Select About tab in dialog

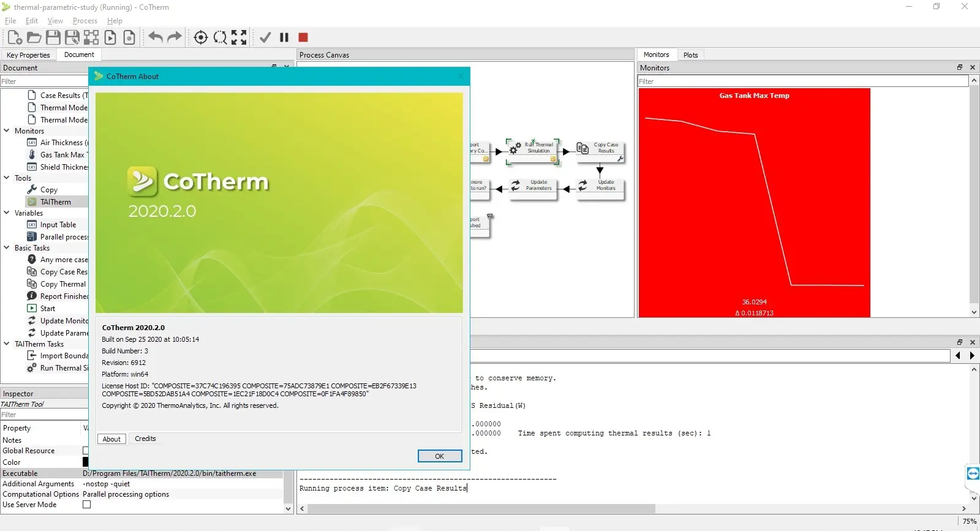[x=111, y=439]
